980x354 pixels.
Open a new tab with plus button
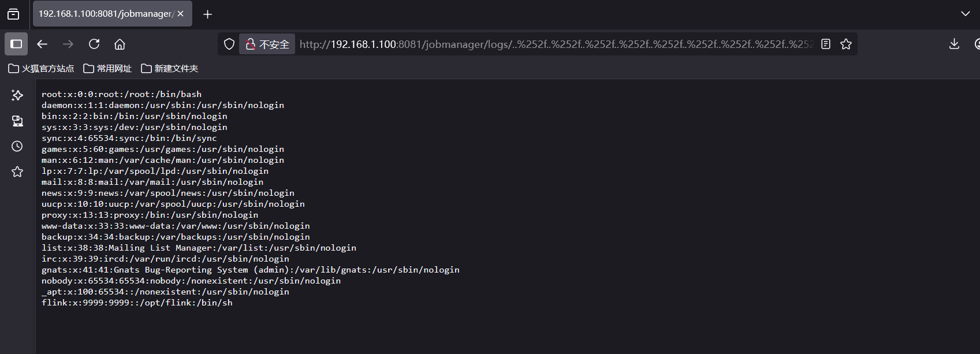pyautogui.click(x=207, y=14)
